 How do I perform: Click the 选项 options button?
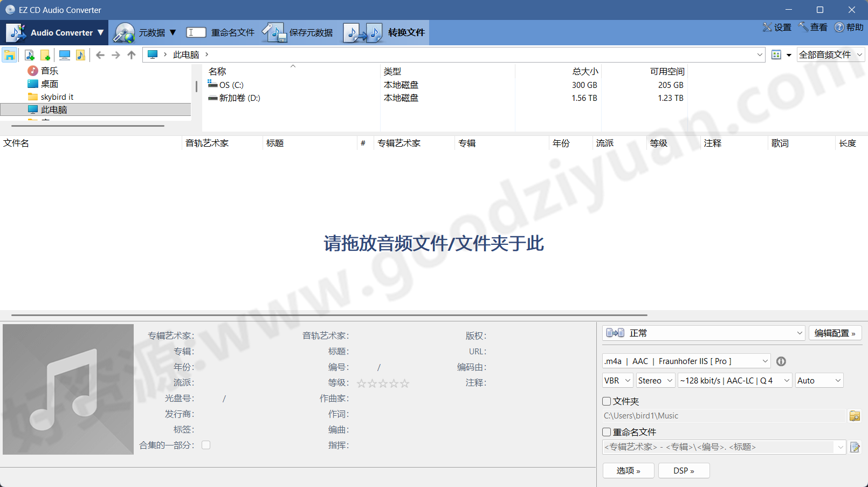pyautogui.click(x=628, y=470)
